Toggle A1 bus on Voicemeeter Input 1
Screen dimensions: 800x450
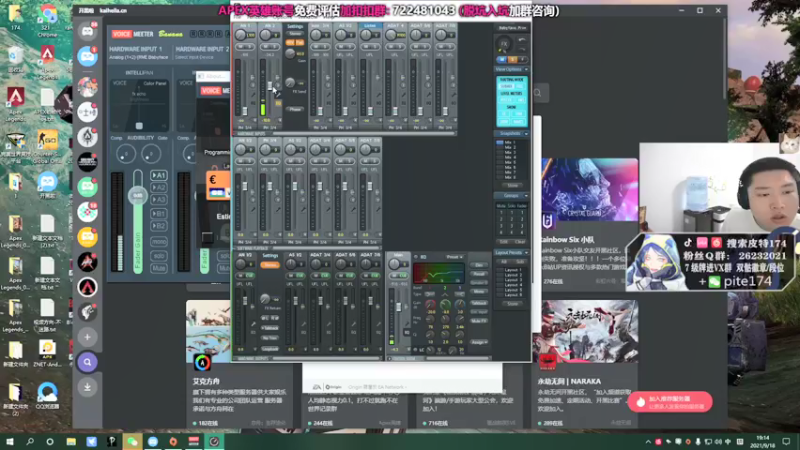tap(159, 175)
